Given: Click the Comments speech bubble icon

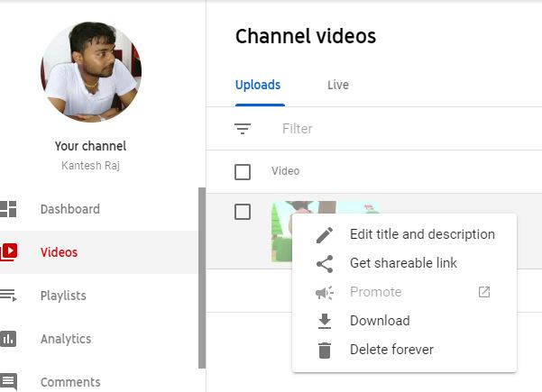Looking at the screenshot, I should pos(8,381).
